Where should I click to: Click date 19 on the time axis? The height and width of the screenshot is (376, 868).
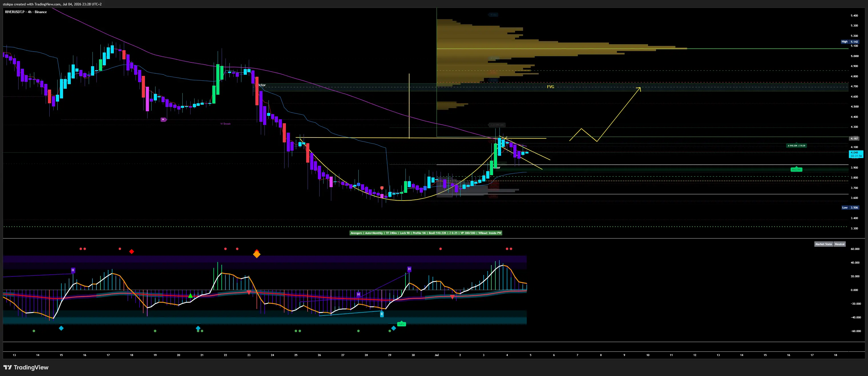tap(155, 355)
